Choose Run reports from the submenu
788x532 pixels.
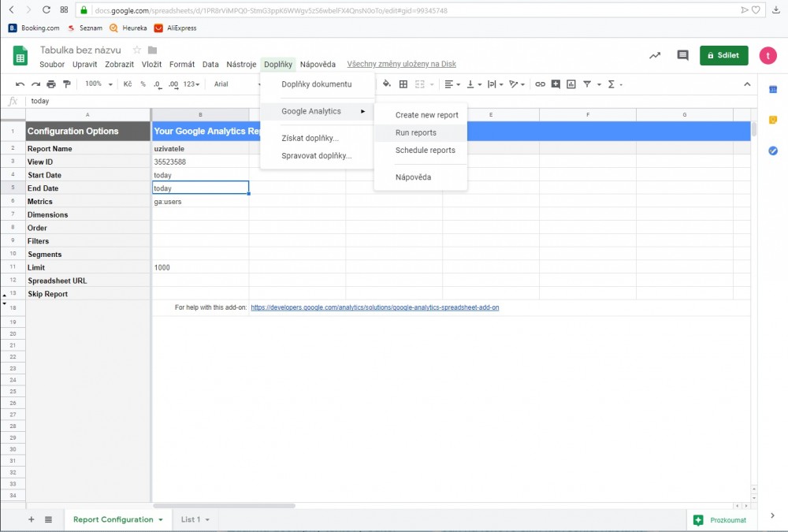tap(415, 132)
